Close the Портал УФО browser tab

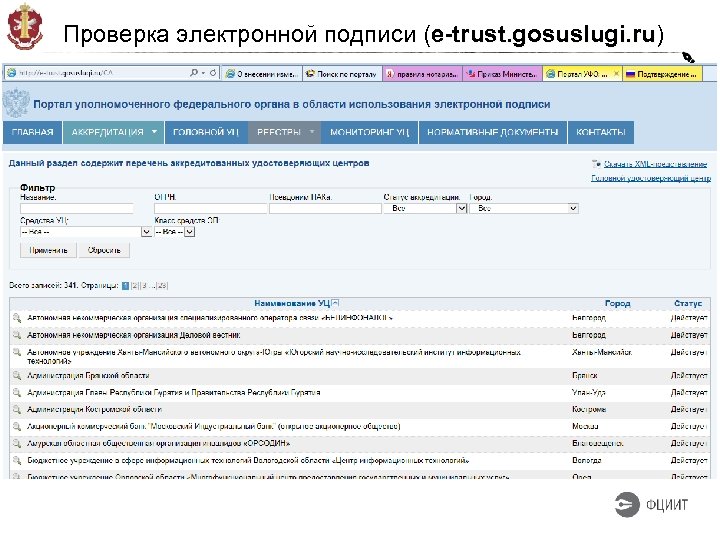pos(616,74)
